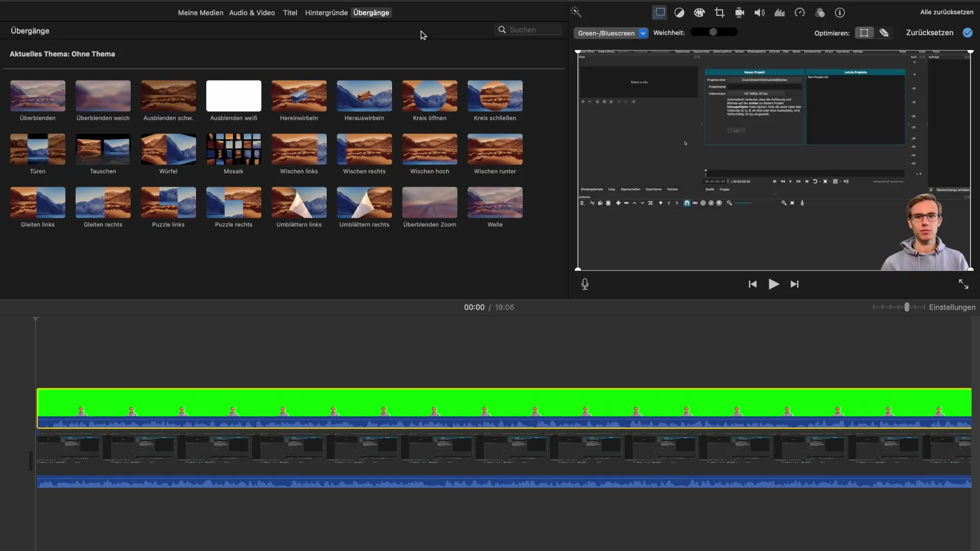Choose the Wischen links transition
Viewport: 980px width, 551px height.
click(299, 149)
